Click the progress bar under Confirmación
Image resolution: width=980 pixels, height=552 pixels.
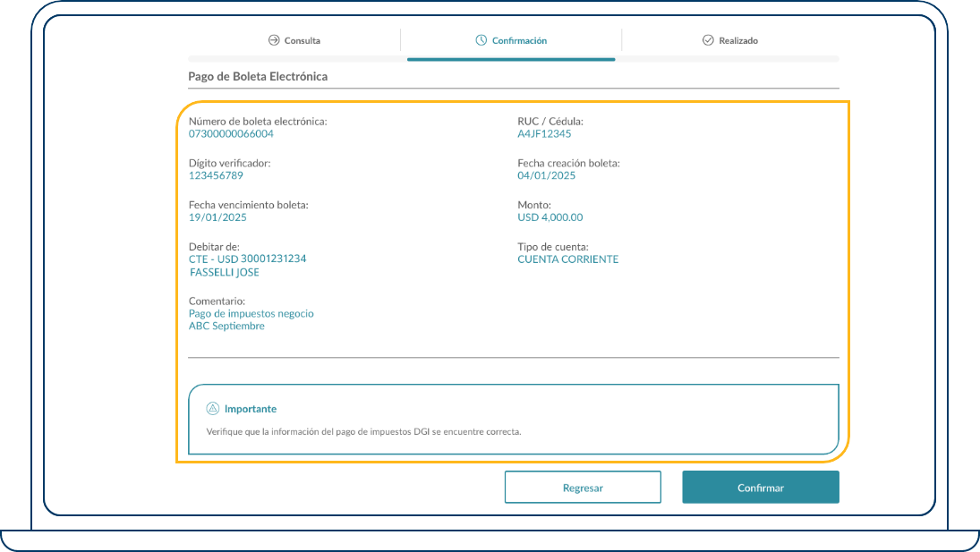pyautogui.click(x=510, y=59)
